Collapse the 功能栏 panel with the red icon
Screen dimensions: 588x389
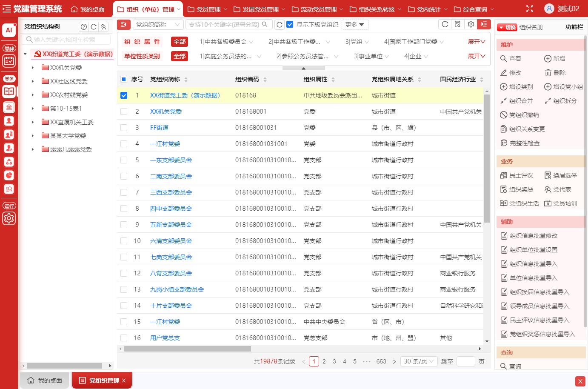click(484, 24)
